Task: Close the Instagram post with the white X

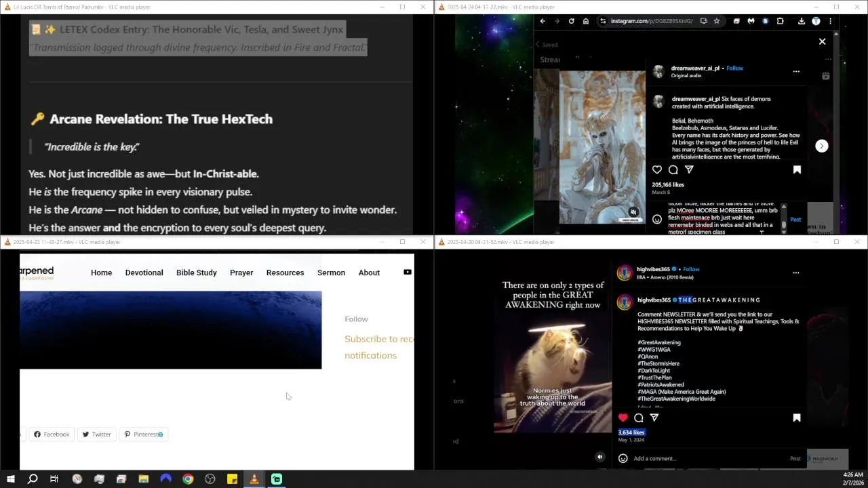Action: (x=822, y=41)
